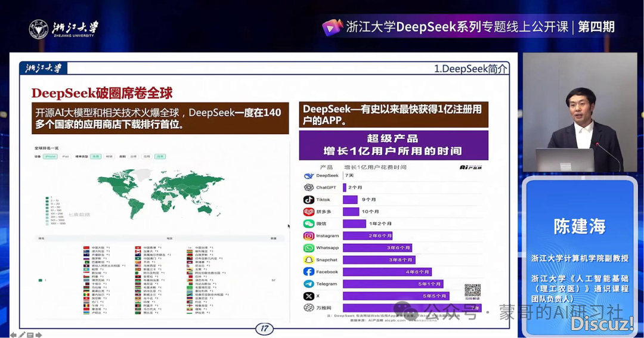
Task: Click the speaker name 陈建海
Action: coord(580,227)
